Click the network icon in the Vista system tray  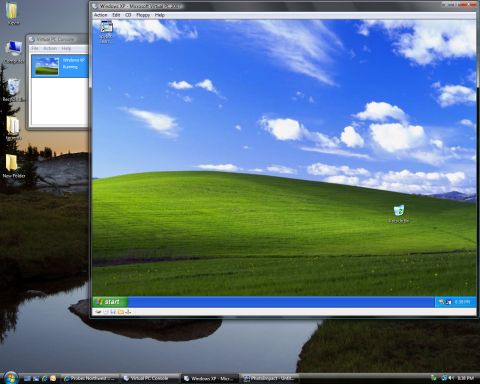(444, 378)
